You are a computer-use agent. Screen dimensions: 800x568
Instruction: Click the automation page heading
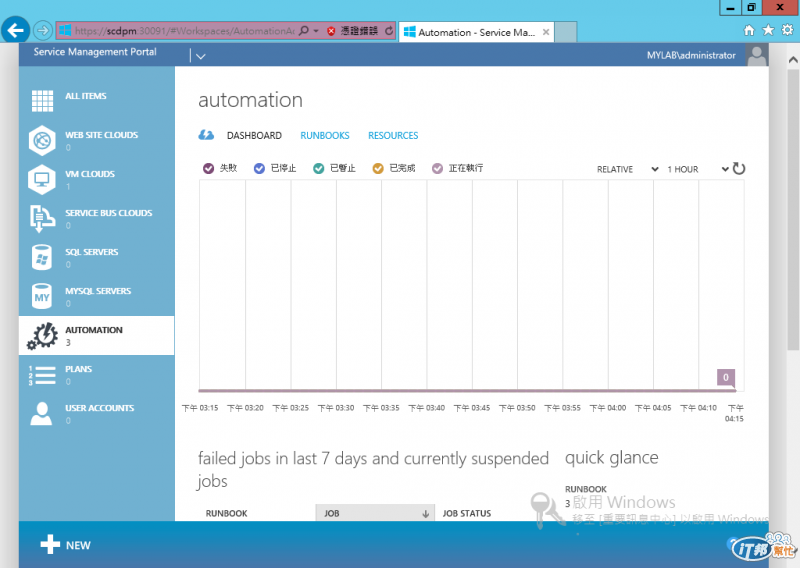pyautogui.click(x=250, y=100)
